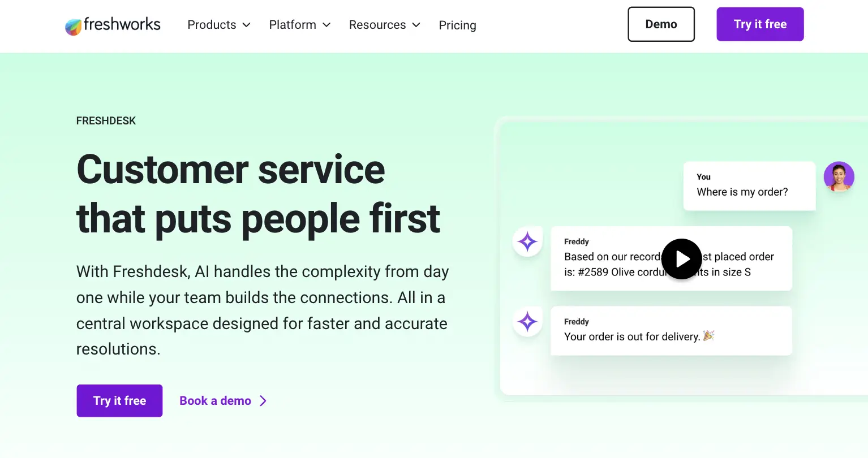Image resolution: width=868 pixels, height=458 pixels.
Task: Click the out for delivery message card
Action: click(x=671, y=331)
